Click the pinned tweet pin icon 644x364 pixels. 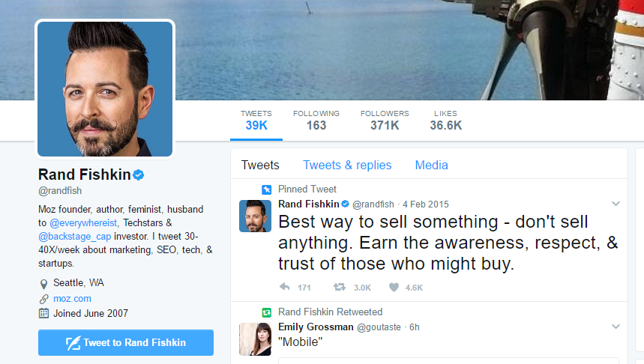[265, 189]
